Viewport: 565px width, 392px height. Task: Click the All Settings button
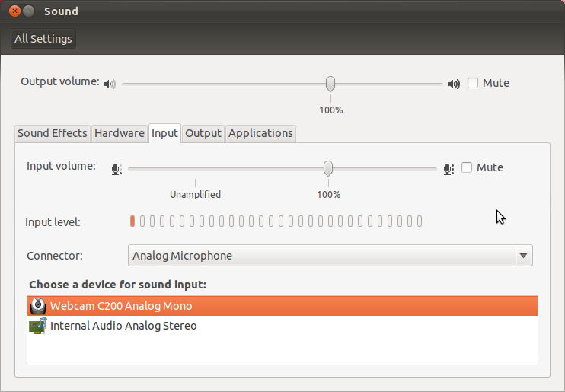tap(43, 39)
